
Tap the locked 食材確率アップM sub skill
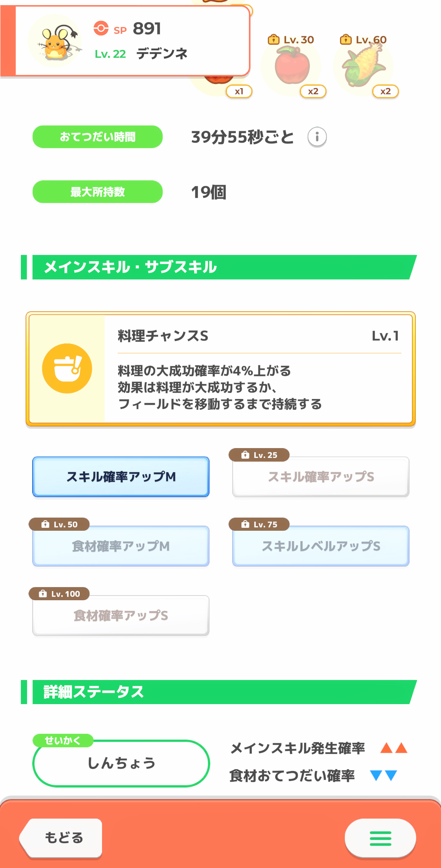121,546
